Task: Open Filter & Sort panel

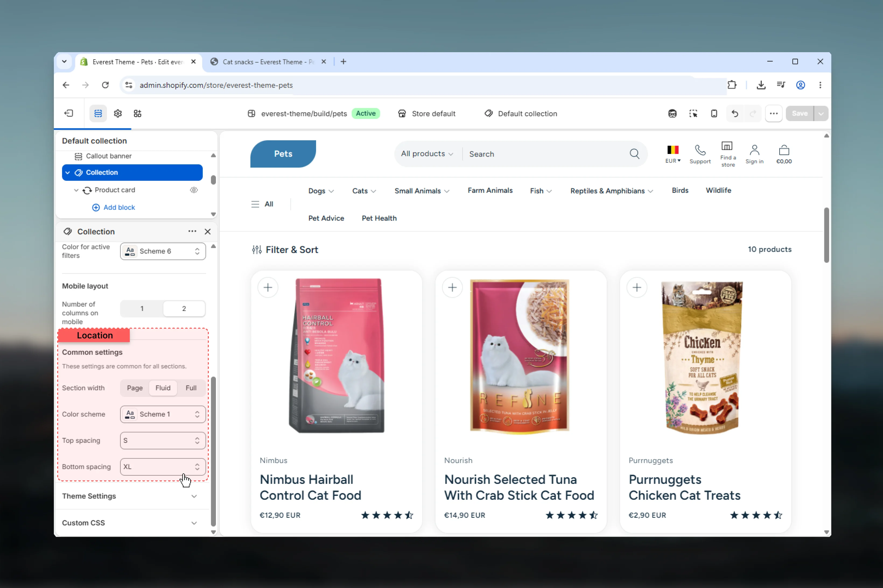Action: point(285,250)
